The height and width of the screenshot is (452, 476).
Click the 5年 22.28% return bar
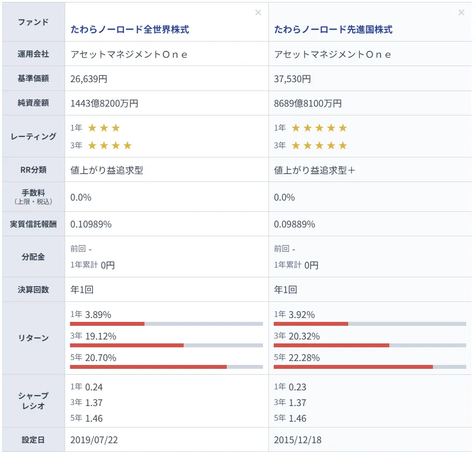tap(370, 367)
